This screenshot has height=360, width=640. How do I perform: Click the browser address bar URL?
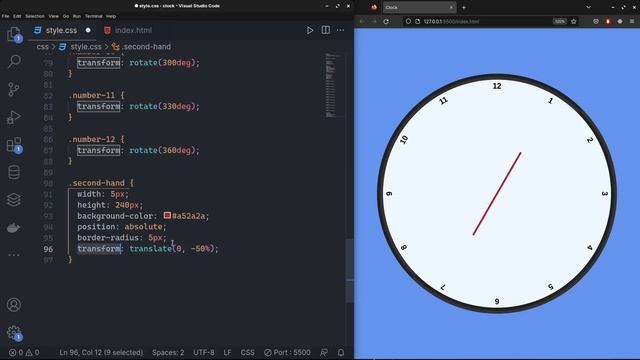(x=451, y=21)
